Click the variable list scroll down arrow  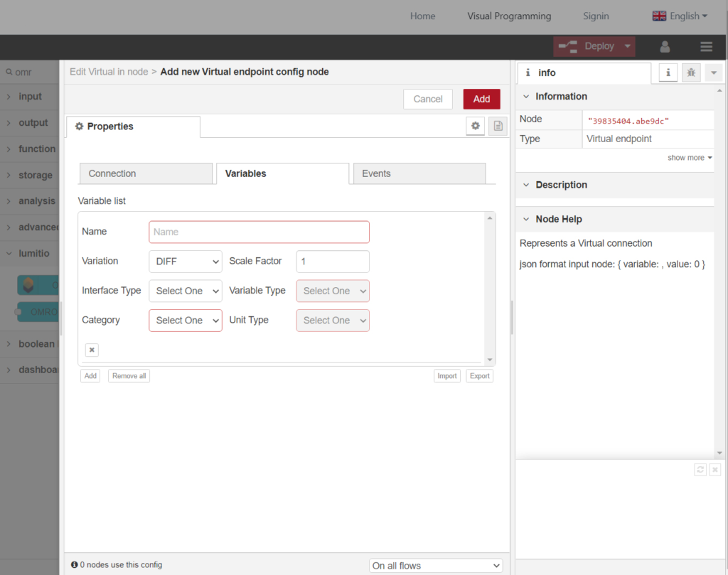pos(490,360)
